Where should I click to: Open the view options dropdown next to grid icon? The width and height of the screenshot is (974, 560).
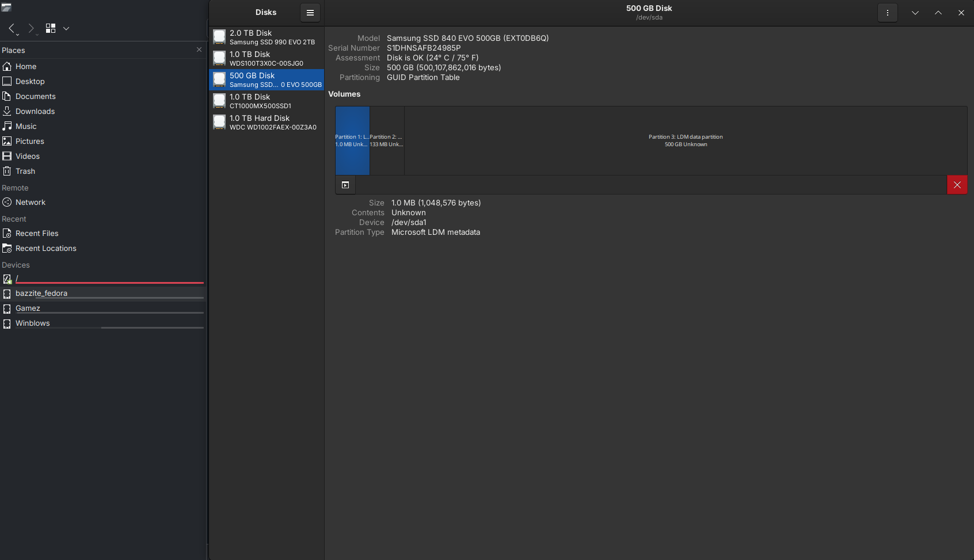pos(66,28)
